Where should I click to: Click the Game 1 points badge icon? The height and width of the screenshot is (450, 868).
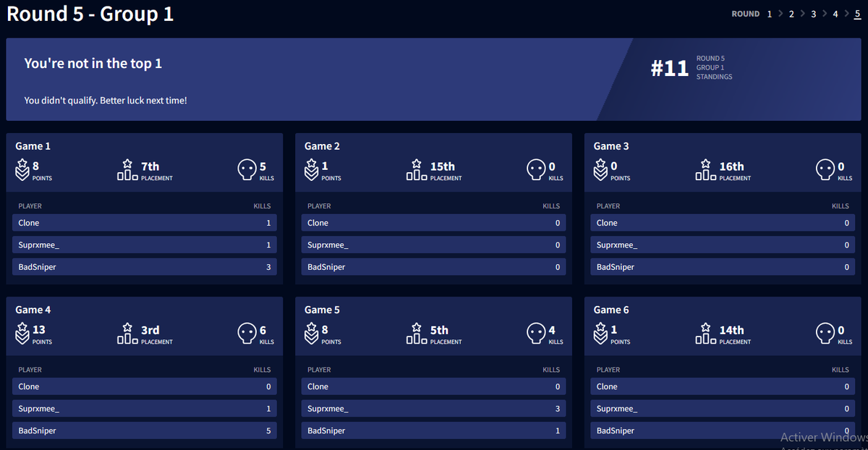22,170
